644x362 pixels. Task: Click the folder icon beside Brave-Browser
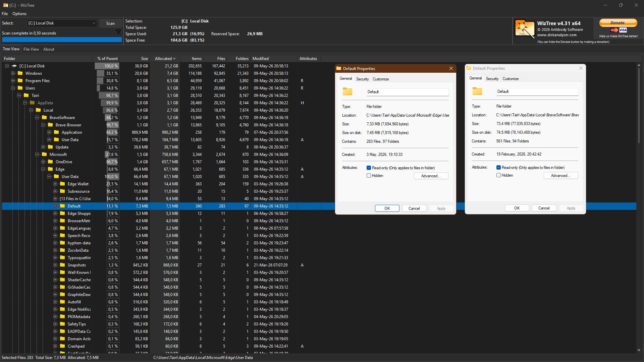click(50, 125)
